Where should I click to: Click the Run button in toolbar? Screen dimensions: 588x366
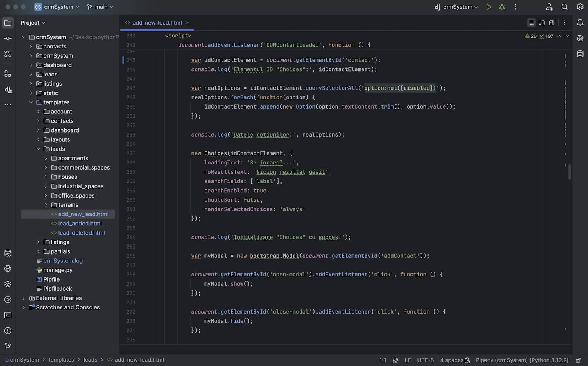click(488, 7)
